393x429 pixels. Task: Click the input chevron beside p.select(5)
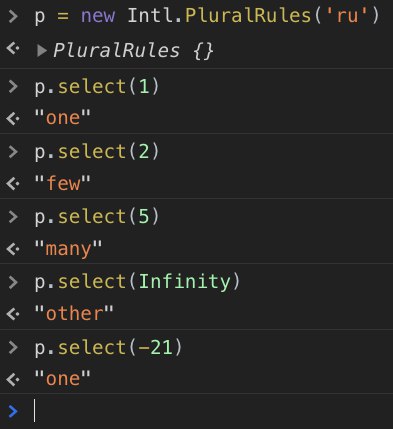pyautogui.click(x=13, y=217)
